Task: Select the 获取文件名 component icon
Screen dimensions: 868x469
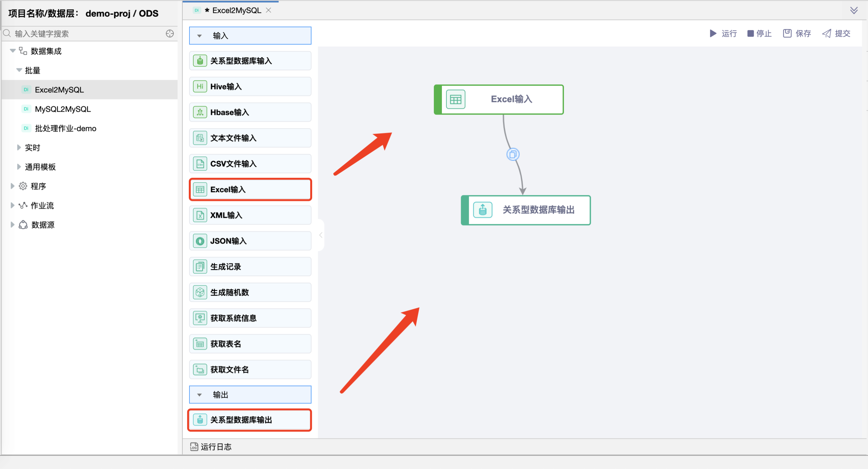Action: click(x=200, y=369)
